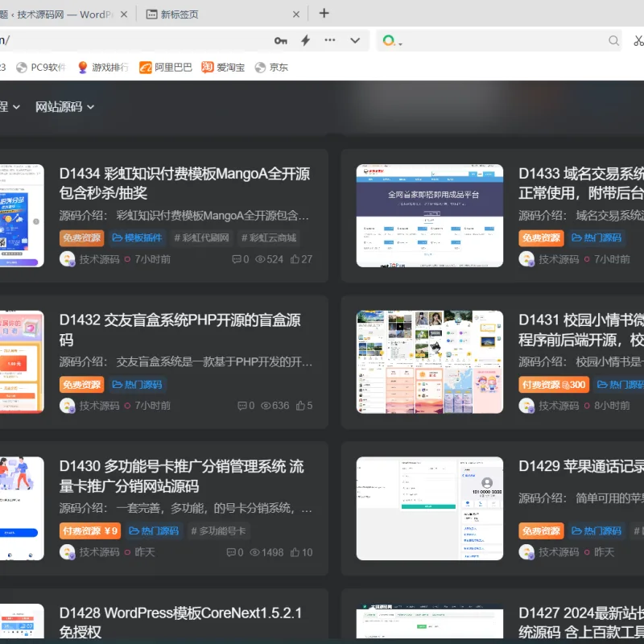644x644 pixels.
Task: Click 热门源码 category on D1433 post
Action: 597,237
